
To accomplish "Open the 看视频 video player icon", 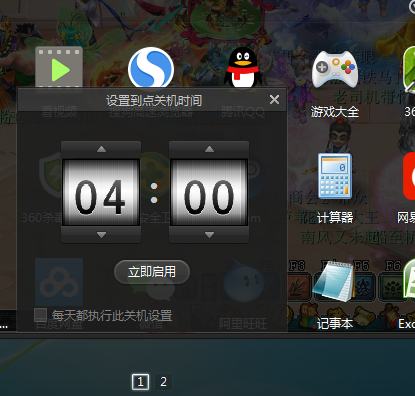I will click(59, 67).
